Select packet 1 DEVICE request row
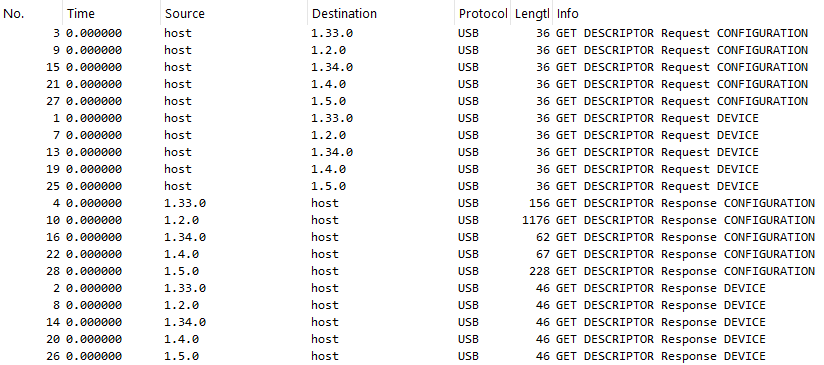 (412, 118)
